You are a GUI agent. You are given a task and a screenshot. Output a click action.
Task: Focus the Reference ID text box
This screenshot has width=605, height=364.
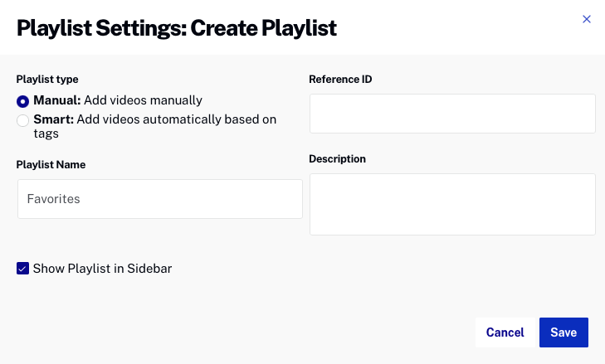452,114
